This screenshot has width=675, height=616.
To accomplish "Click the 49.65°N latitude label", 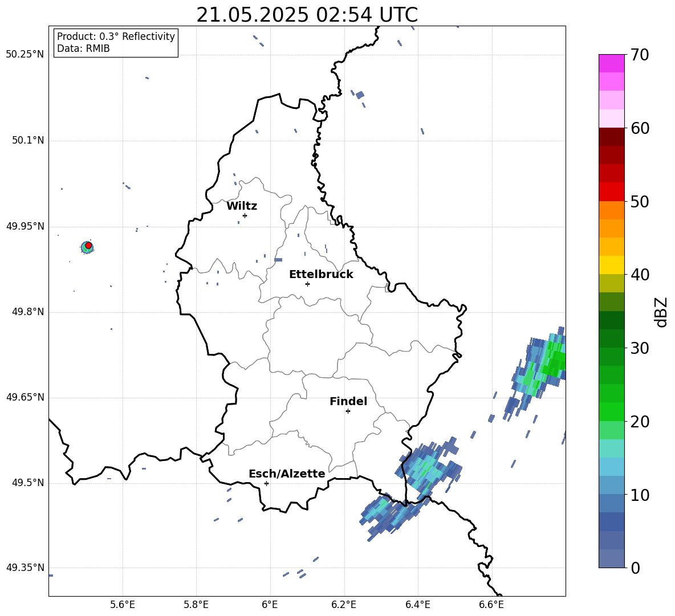I will (25, 397).
